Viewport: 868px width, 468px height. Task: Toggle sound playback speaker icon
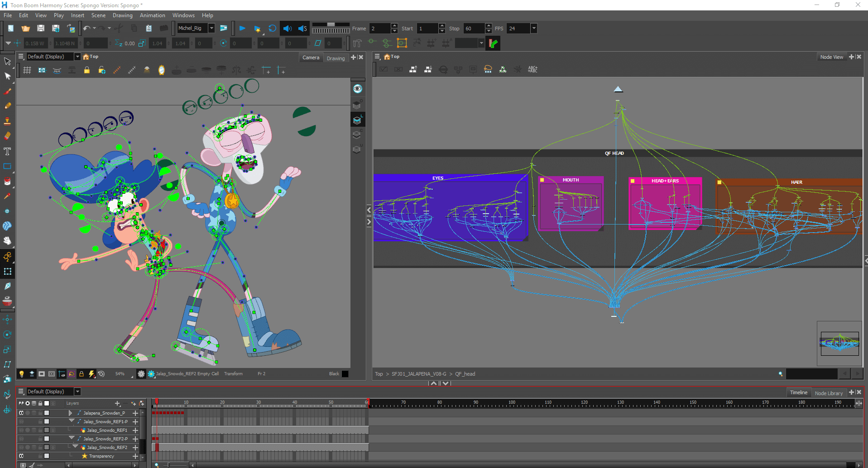tap(287, 29)
